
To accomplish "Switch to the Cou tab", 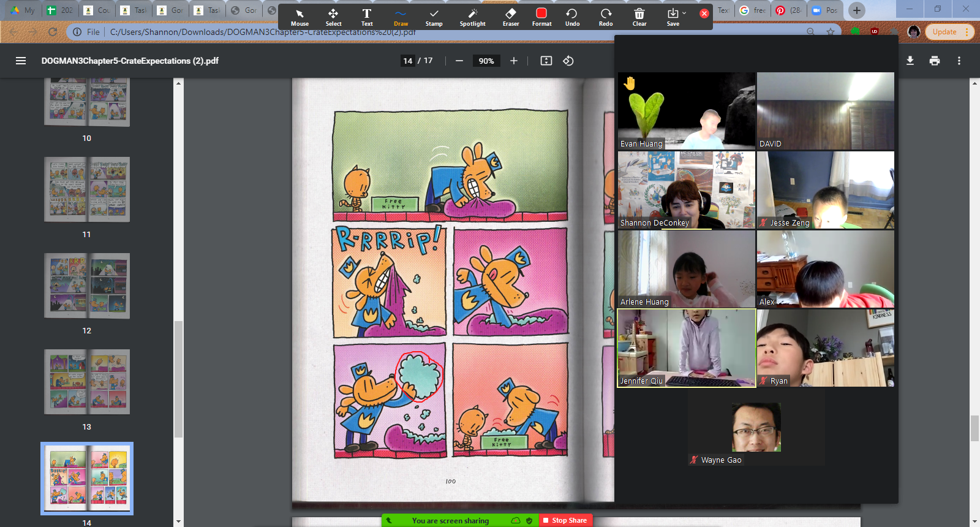I will 97,10.
